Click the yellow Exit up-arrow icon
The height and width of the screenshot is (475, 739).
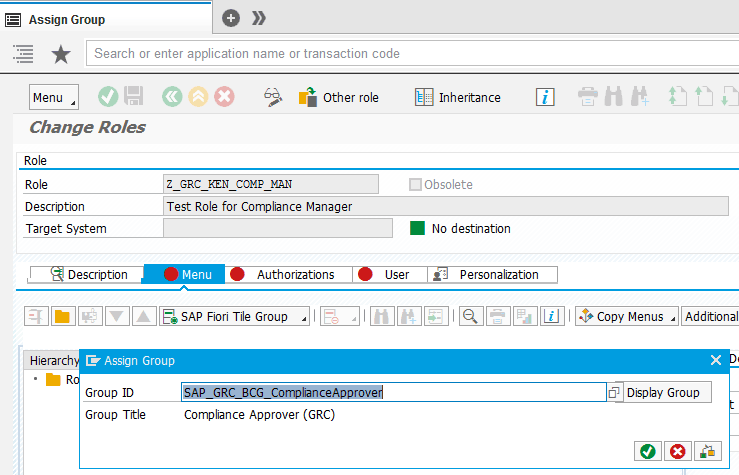(198, 97)
